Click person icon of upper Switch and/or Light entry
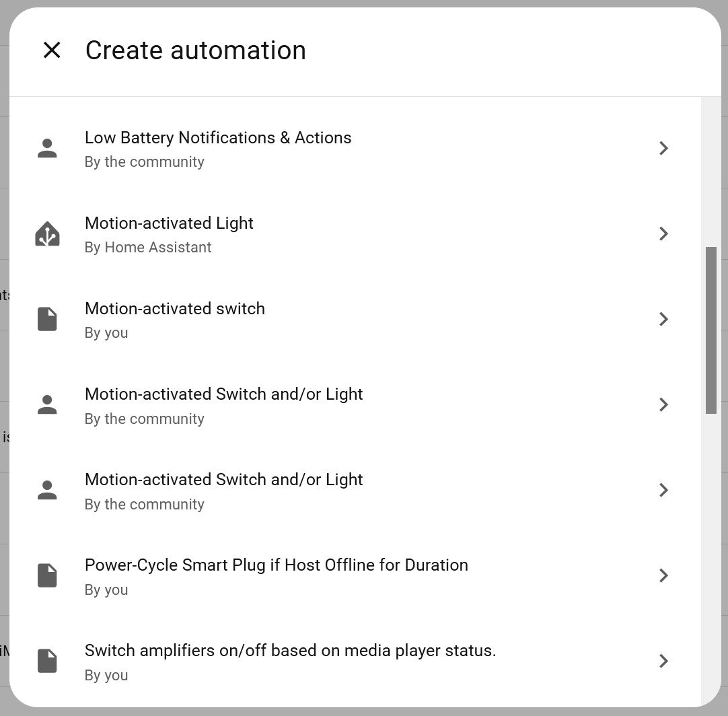The image size is (728, 716). click(47, 404)
